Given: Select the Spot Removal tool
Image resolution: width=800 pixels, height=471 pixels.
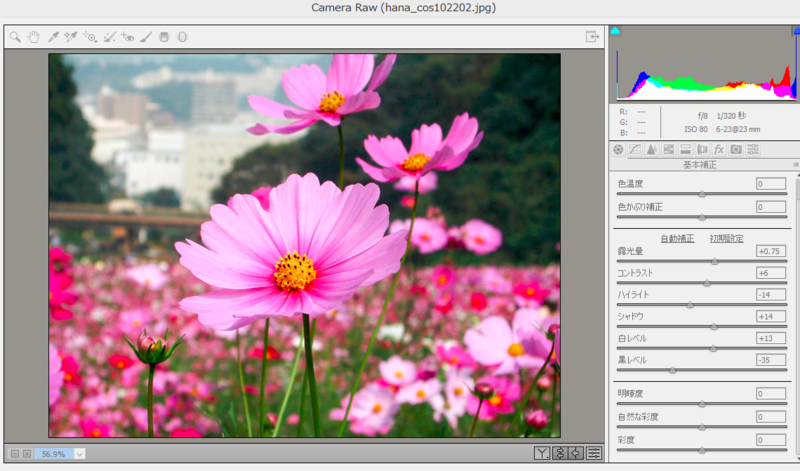Looking at the screenshot, I should tap(109, 37).
